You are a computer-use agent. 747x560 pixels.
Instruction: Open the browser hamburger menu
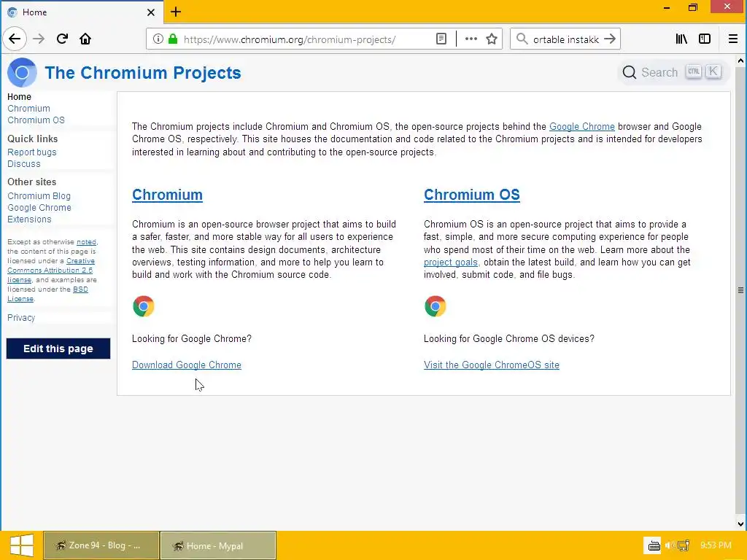[733, 39]
